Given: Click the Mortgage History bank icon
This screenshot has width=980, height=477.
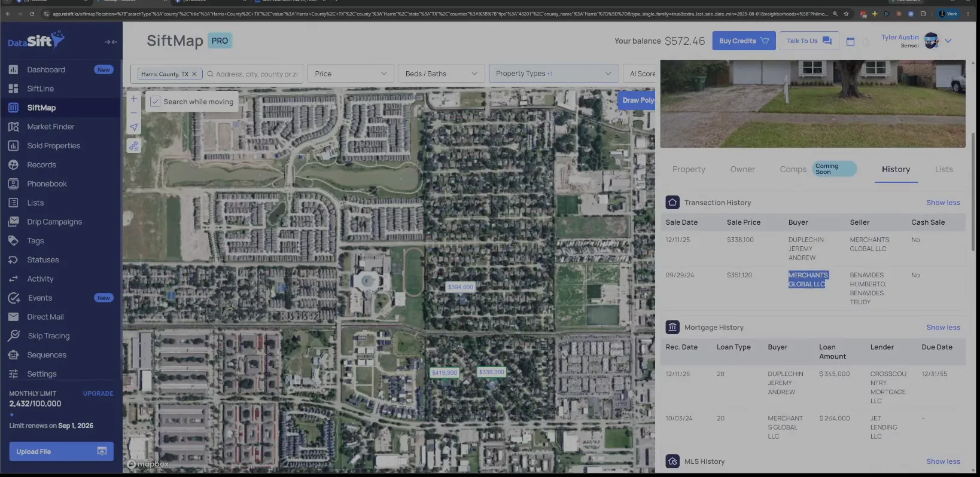Looking at the screenshot, I should 672,327.
